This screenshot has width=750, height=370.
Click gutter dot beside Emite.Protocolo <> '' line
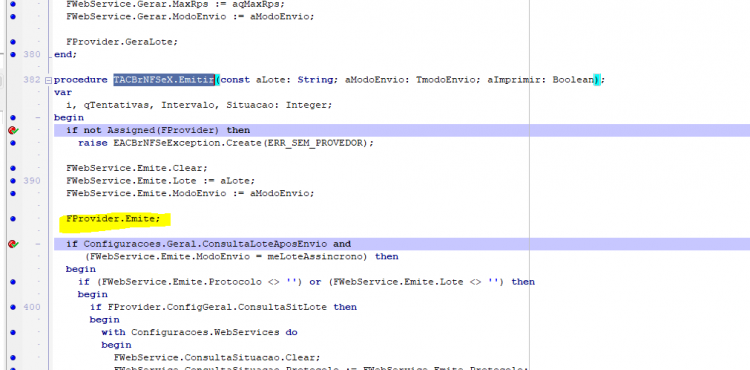click(x=13, y=282)
